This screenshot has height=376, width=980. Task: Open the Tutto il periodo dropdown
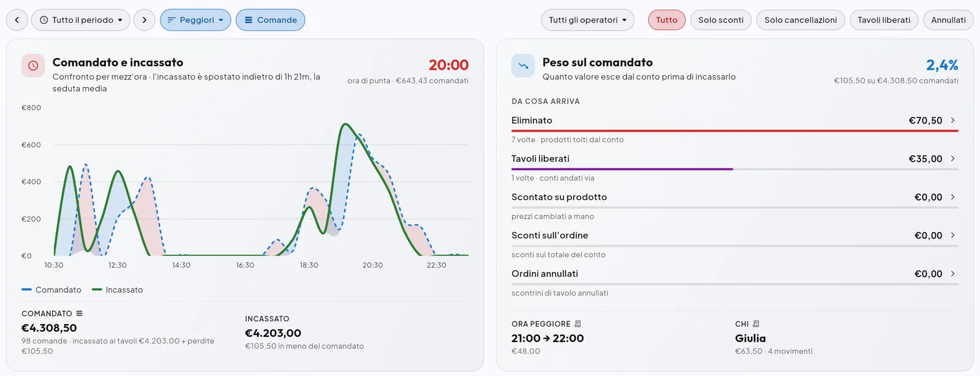pyautogui.click(x=81, y=20)
